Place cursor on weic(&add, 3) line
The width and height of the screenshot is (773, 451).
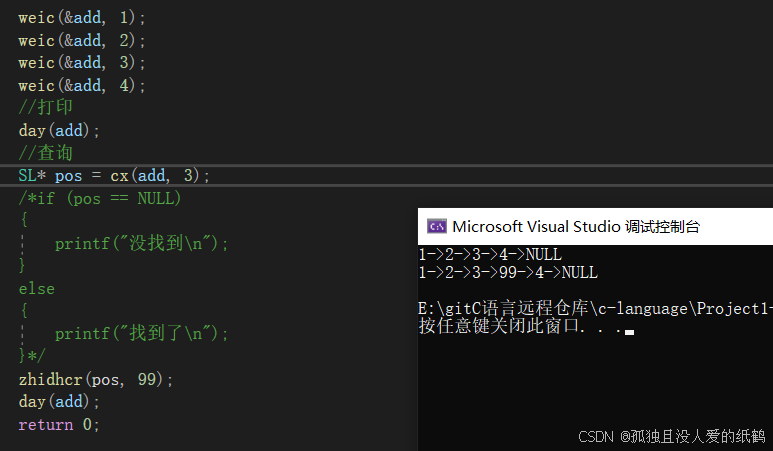[x=82, y=63]
